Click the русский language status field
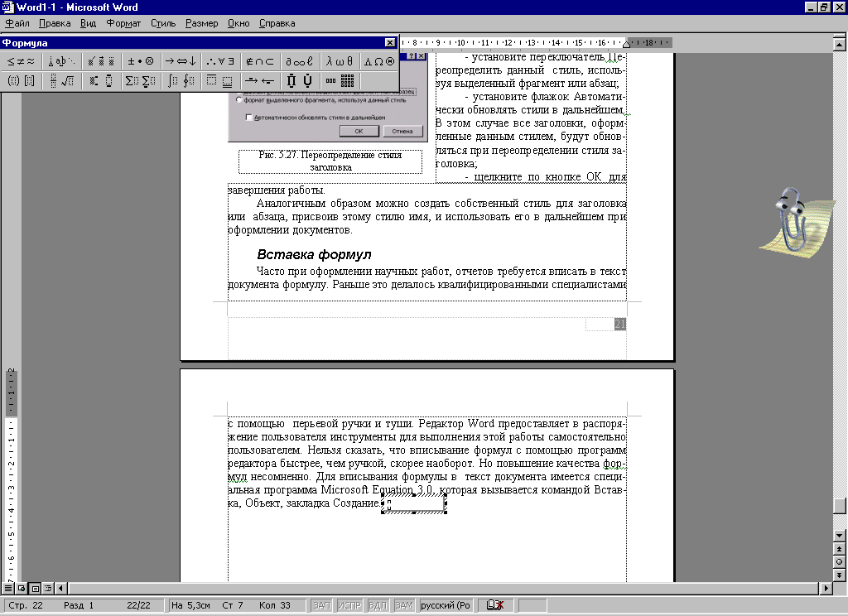 447,605
